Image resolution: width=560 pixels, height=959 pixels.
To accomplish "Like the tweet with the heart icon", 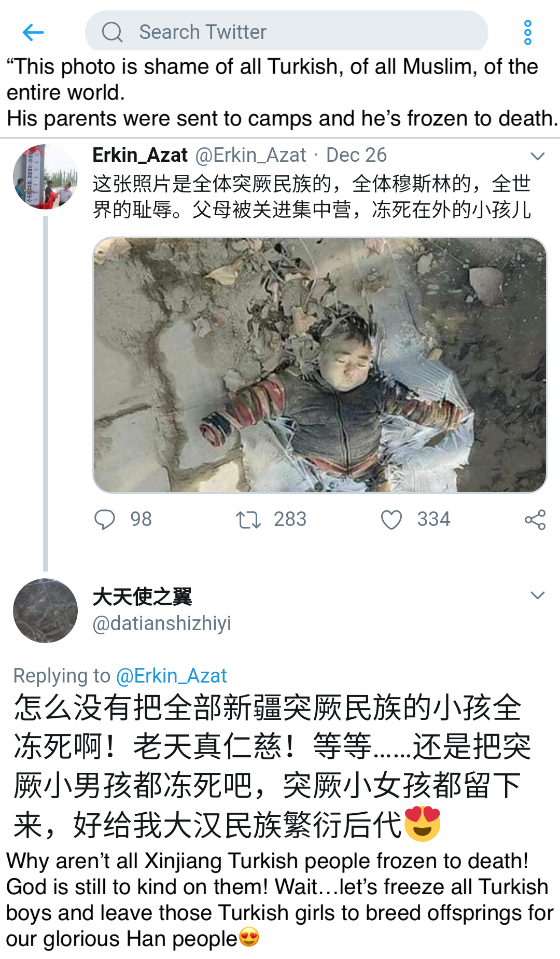I will (x=391, y=520).
